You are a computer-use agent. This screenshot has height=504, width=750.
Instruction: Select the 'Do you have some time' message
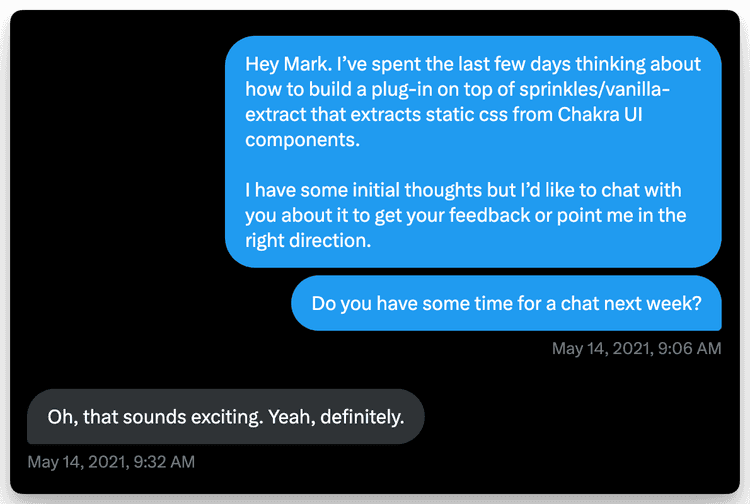tap(506, 303)
